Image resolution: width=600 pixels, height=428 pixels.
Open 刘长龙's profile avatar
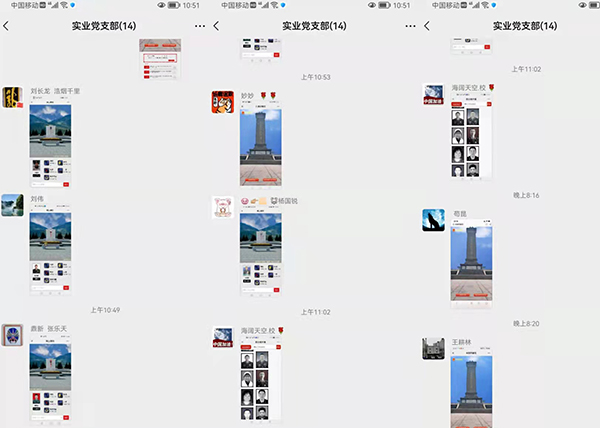point(12,98)
